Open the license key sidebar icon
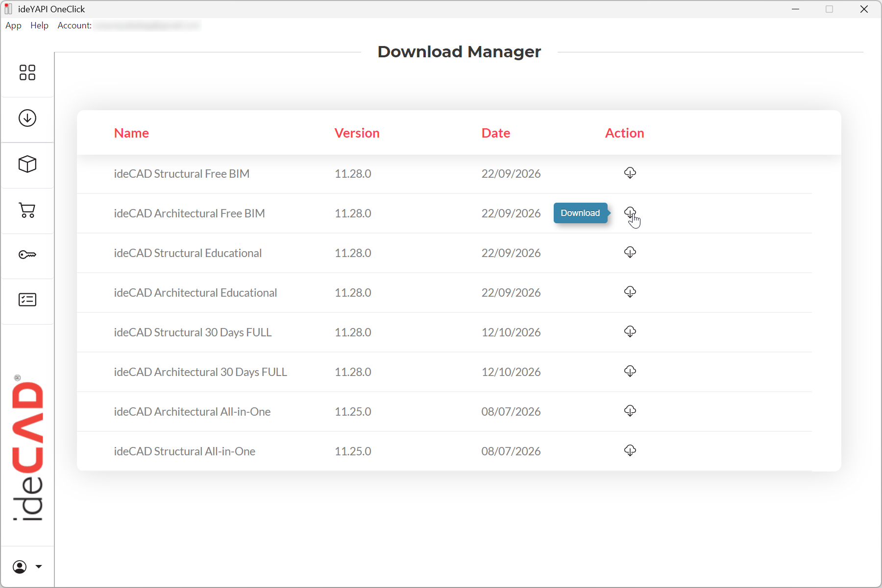 pos(27,255)
